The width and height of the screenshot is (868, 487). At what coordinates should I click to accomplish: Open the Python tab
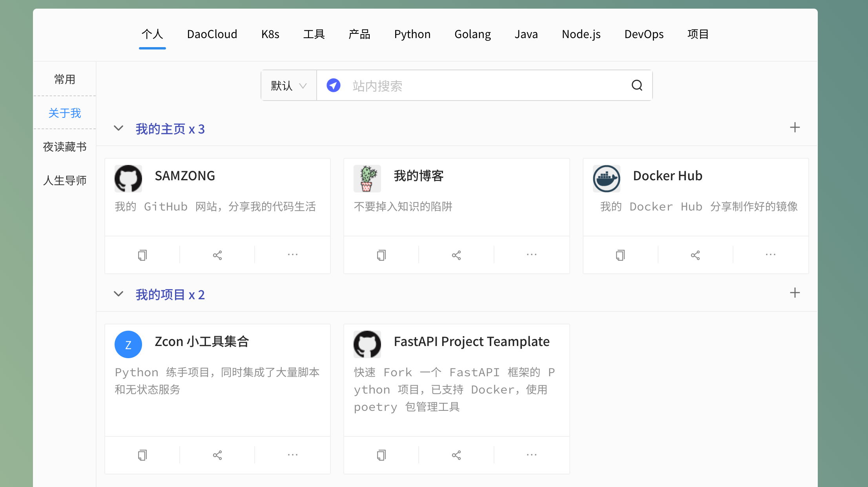pyautogui.click(x=412, y=35)
